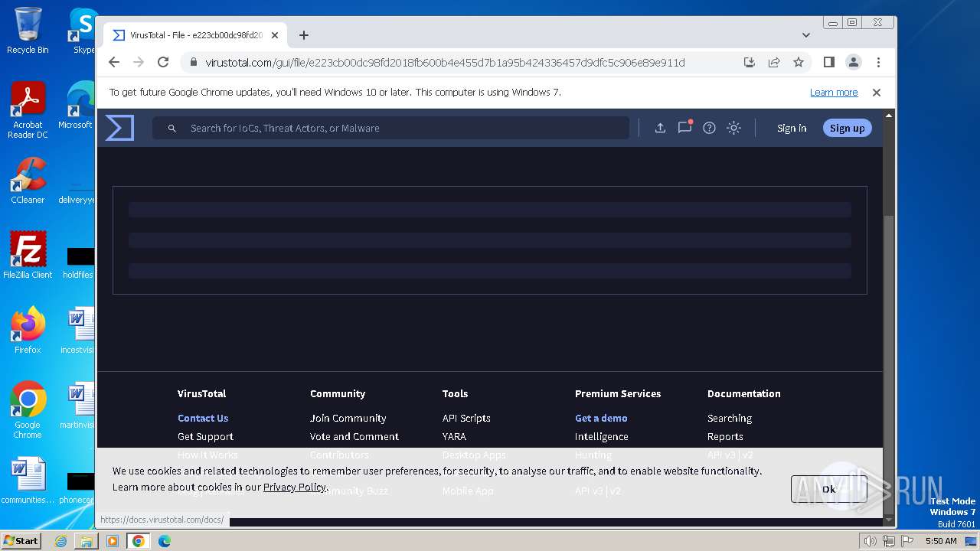This screenshot has height=551, width=980.
Task: Open the Searching documentation link
Action: tap(730, 419)
